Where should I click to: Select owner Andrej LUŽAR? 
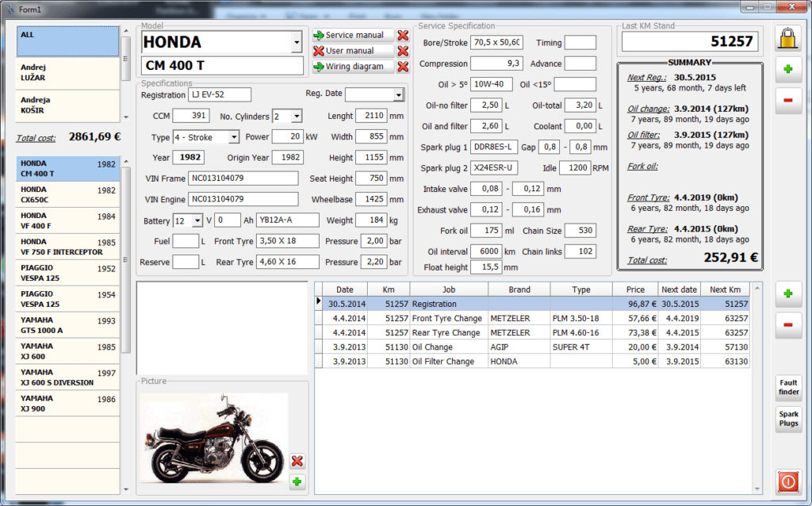click(68, 72)
